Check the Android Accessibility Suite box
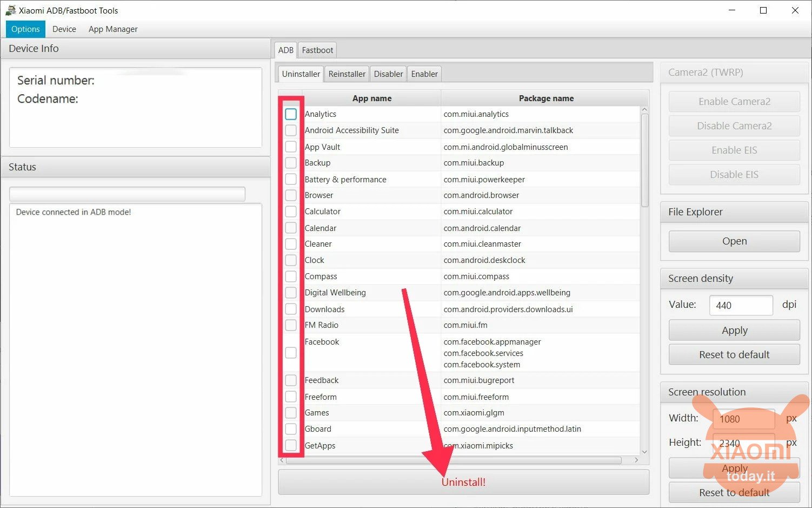 click(291, 130)
